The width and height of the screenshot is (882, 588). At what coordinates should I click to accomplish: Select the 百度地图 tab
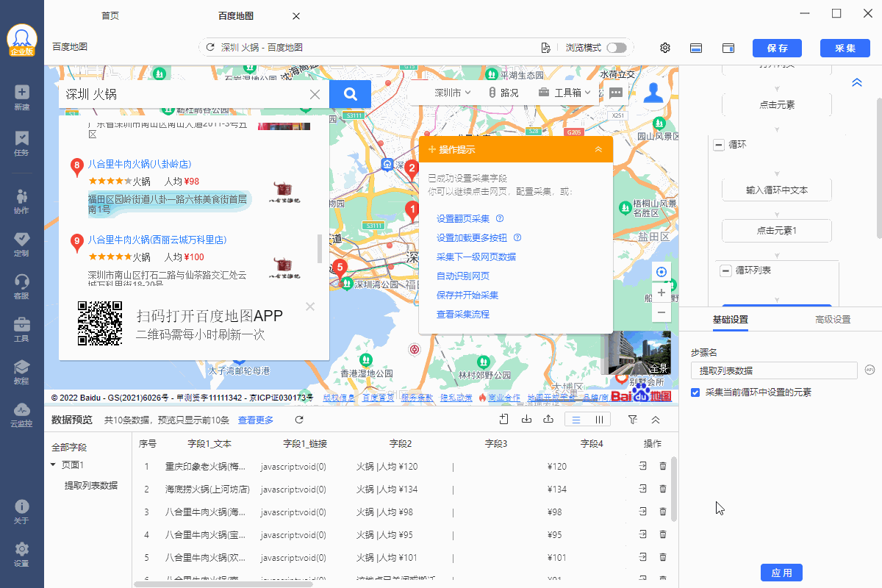[x=237, y=15]
